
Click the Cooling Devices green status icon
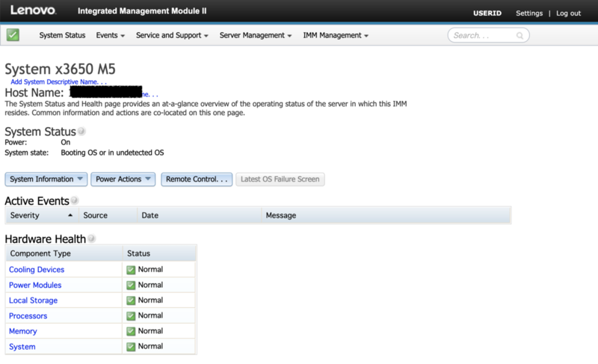point(131,270)
